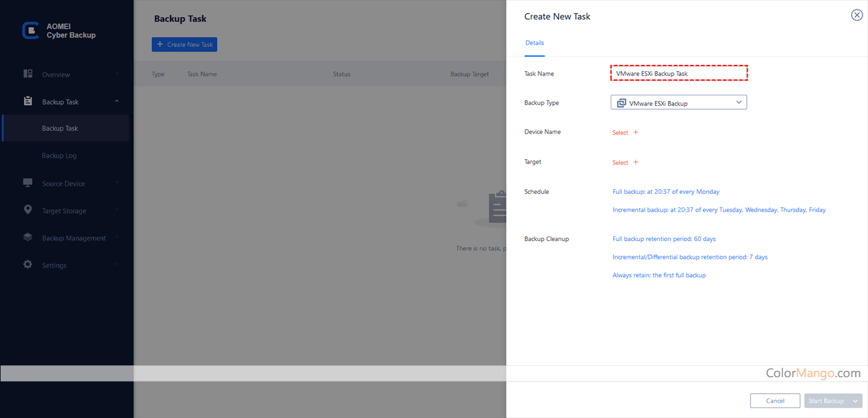Click the plus icon beside Target Select
The image size is (868, 418).
635,162
